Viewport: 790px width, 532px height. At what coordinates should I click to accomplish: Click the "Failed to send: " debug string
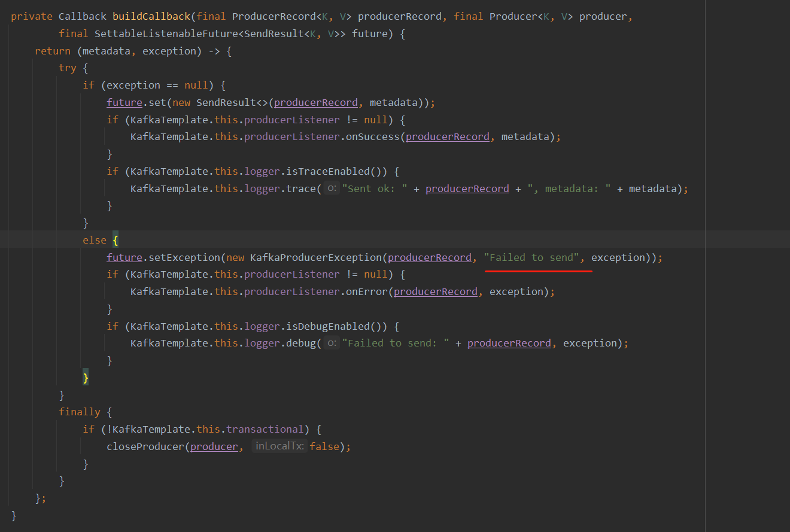(396, 343)
